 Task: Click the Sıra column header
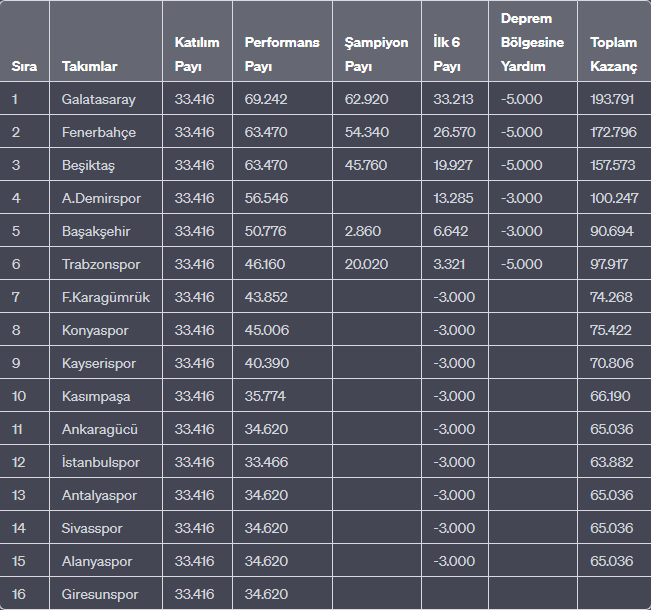click(x=24, y=66)
